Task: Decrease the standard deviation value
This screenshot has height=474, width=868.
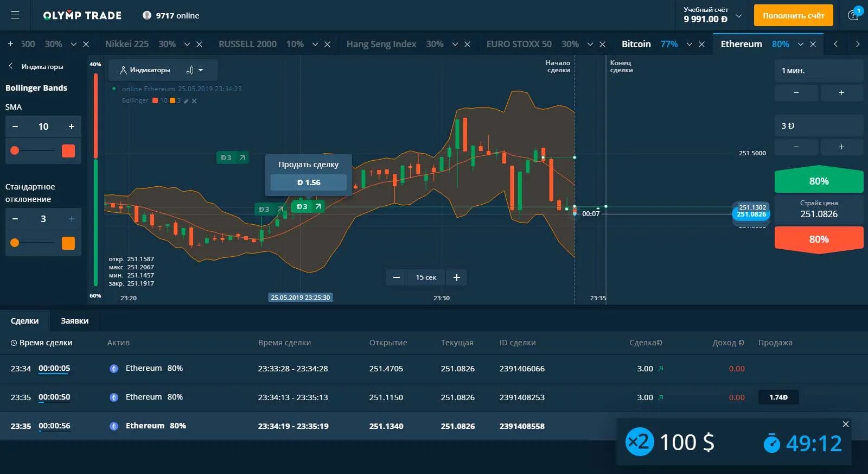Action: point(15,219)
